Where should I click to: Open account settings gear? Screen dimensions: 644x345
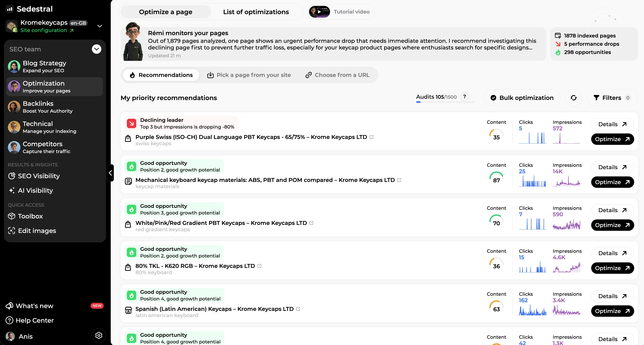[x=99, y=335]
